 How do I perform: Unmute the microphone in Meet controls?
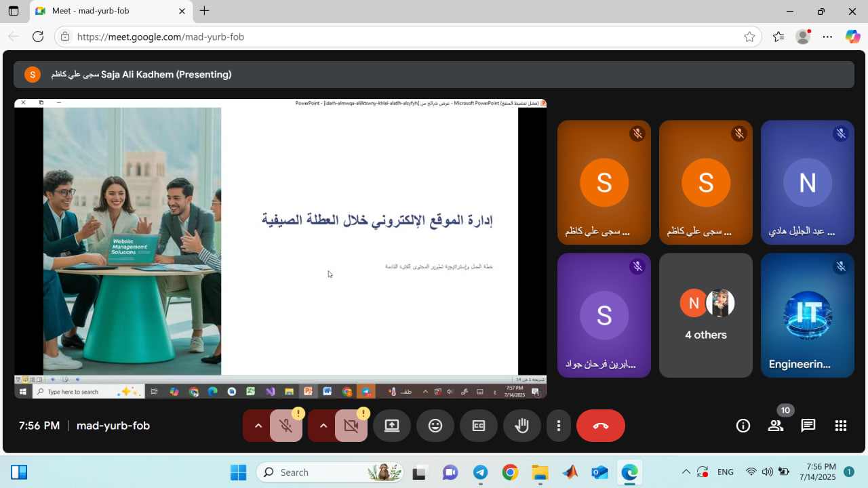coord(286,426)
